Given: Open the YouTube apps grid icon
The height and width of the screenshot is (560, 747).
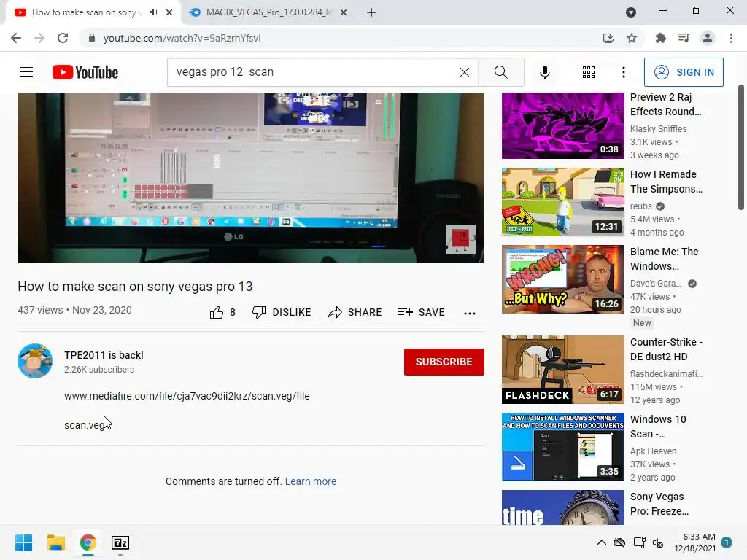Looking at the screenshot, I should pyautogui.click(x=589, y=72).
